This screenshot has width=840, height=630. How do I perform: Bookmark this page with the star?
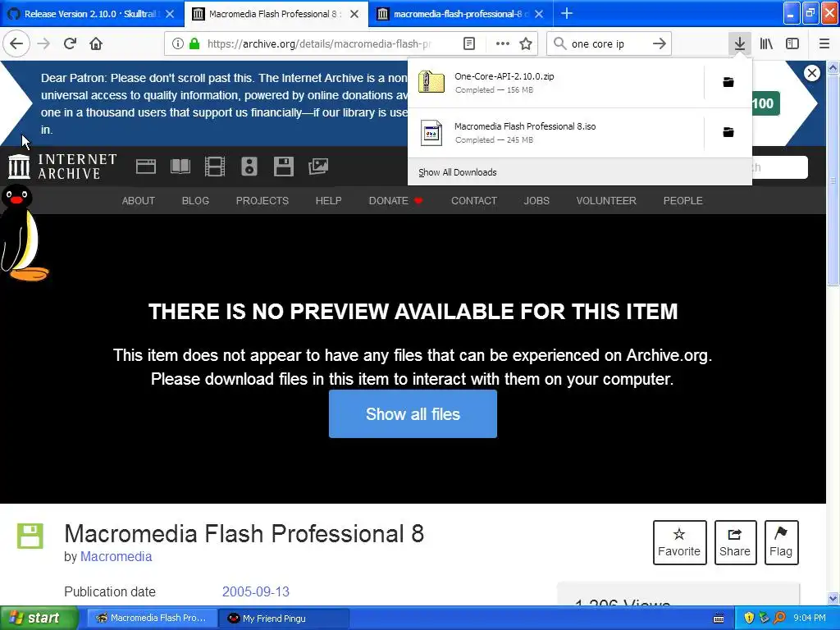(526, 44)
